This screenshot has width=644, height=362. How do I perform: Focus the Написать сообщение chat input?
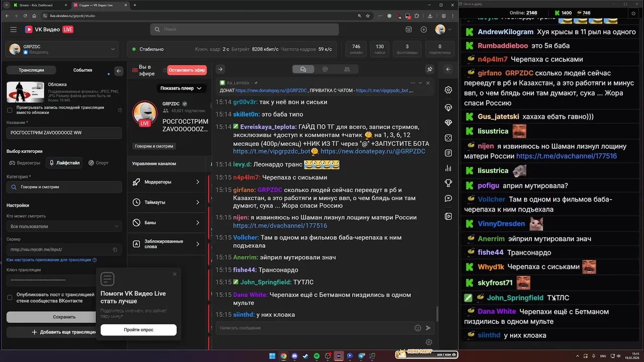tap(315, 328)
